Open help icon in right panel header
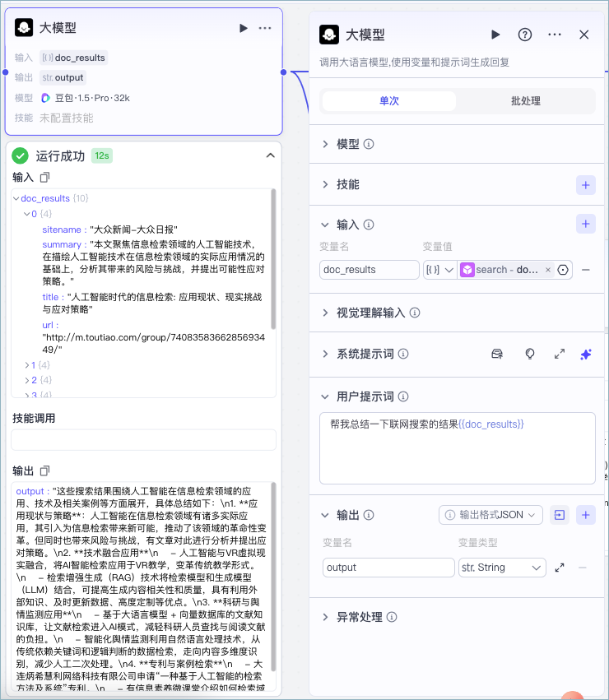This screenshot has width=609, height=700. (x=524, y=35)
